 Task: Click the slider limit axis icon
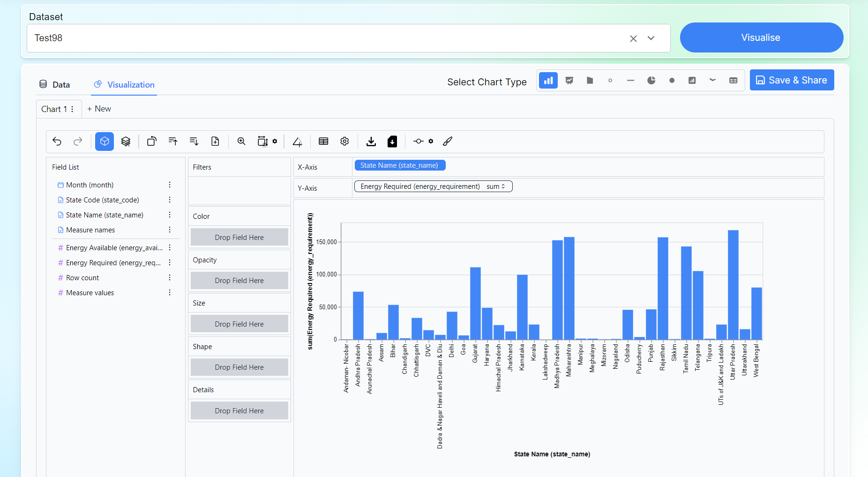point(419,142)
